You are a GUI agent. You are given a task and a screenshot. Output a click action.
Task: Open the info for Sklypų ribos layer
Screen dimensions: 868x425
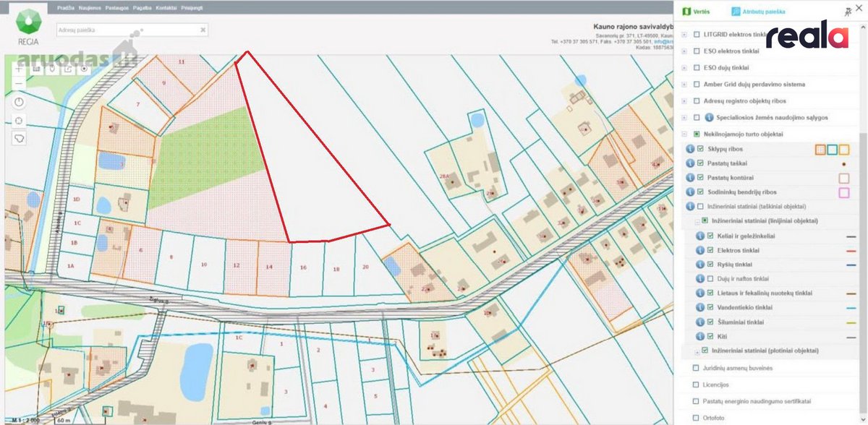tap(690, 149)
